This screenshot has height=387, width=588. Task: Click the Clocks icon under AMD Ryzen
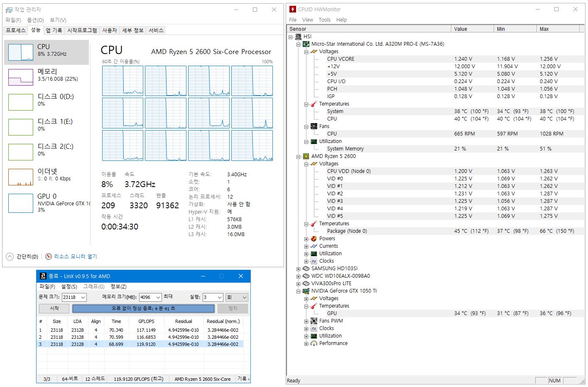[x=314, y=261]
